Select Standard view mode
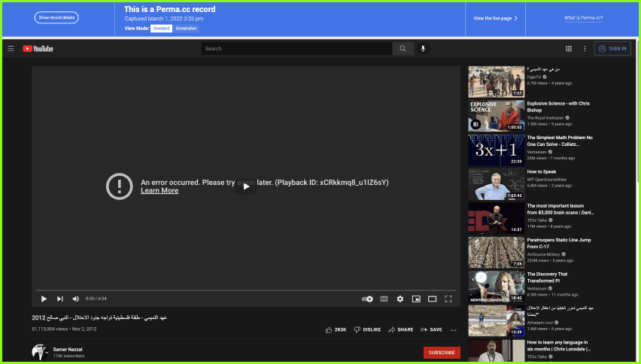Viewport: 641px width, 364px height. click(x=161, y=28)
